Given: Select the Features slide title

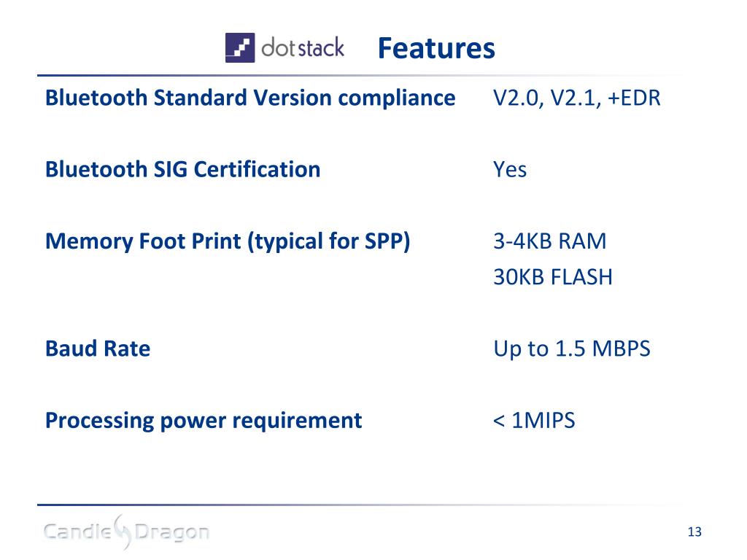Looking at the screenshot, I should tap(436, 49).
